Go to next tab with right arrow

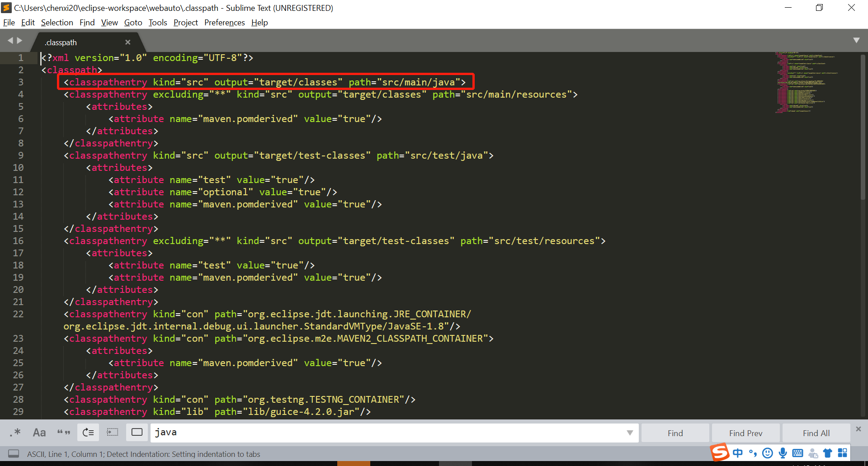click(19, 41)
